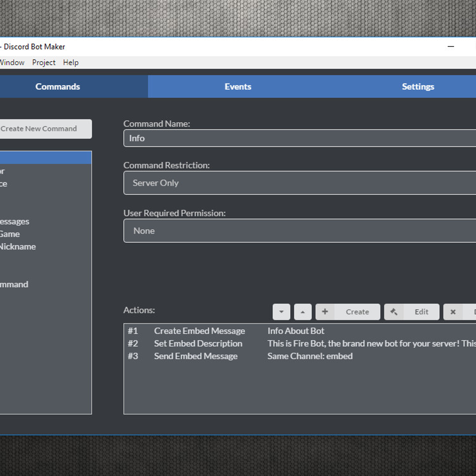The width and height of the screenshot is (476, 476).
Task: Click the X delete action icon
Action: tap(453, 312)
